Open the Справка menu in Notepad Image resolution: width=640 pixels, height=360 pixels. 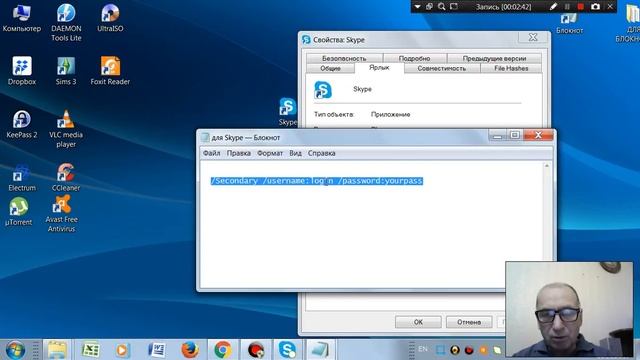click(322, 153)
